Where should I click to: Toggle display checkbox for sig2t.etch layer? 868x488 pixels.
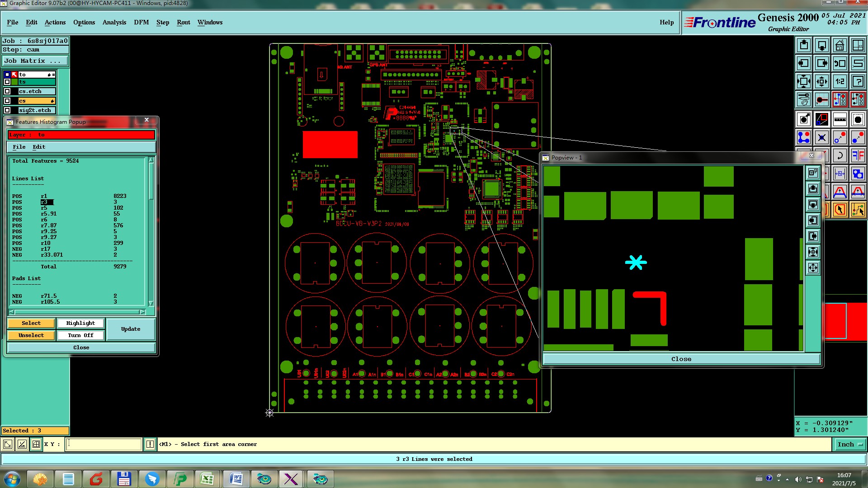tap(7, 110)
